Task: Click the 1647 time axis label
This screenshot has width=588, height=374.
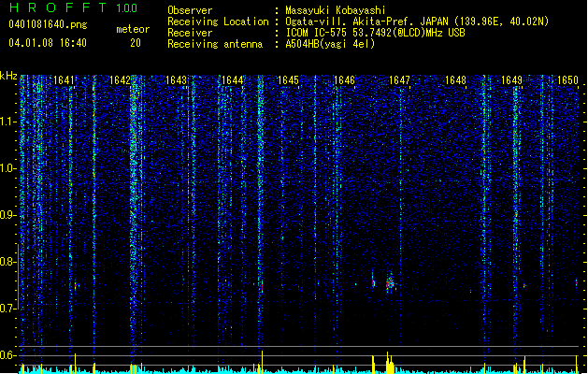Action: [x=400, y=80]
